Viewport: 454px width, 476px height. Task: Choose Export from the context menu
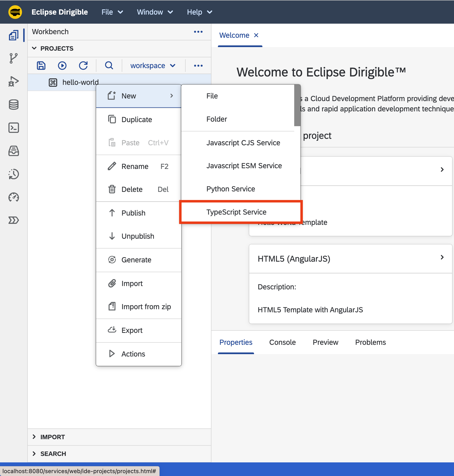tap(139, 330)
